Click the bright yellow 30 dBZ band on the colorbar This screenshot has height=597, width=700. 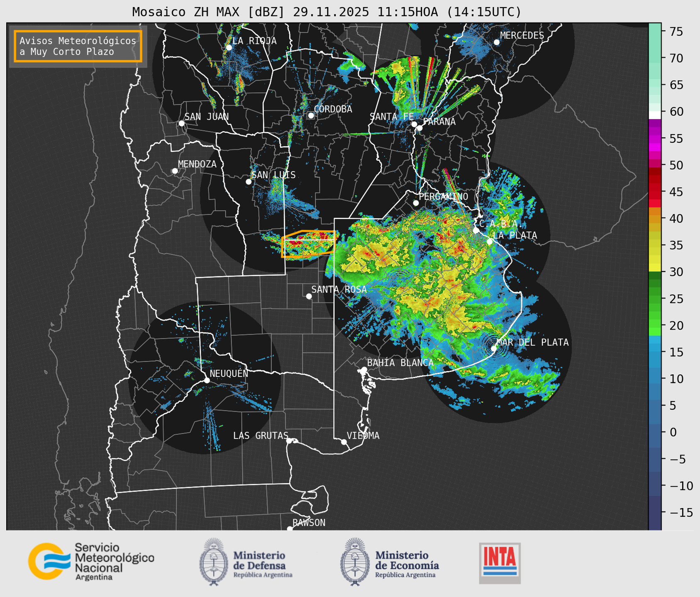pyautogui.click(x=655, y=268)
